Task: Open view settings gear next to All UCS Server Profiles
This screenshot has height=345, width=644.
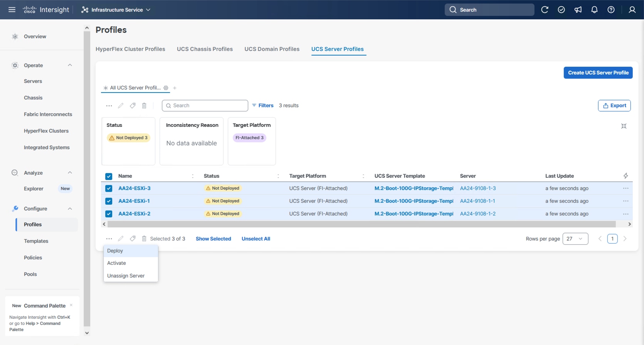Action: [166, 88]
